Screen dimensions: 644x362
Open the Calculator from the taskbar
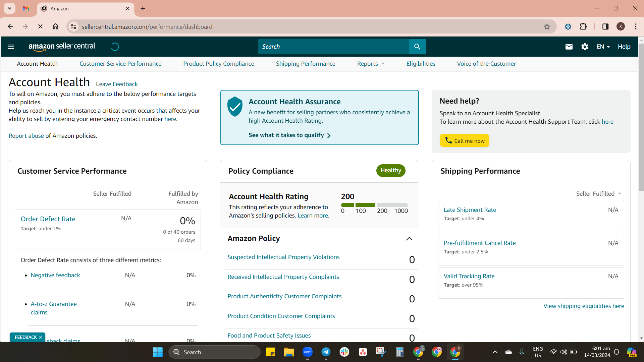[399, 352]
